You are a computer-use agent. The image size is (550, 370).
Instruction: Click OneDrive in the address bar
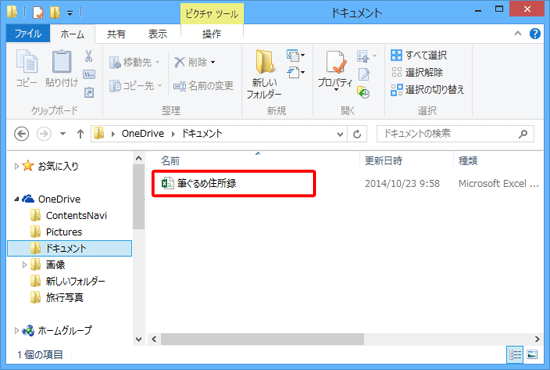tap(143, 134)
